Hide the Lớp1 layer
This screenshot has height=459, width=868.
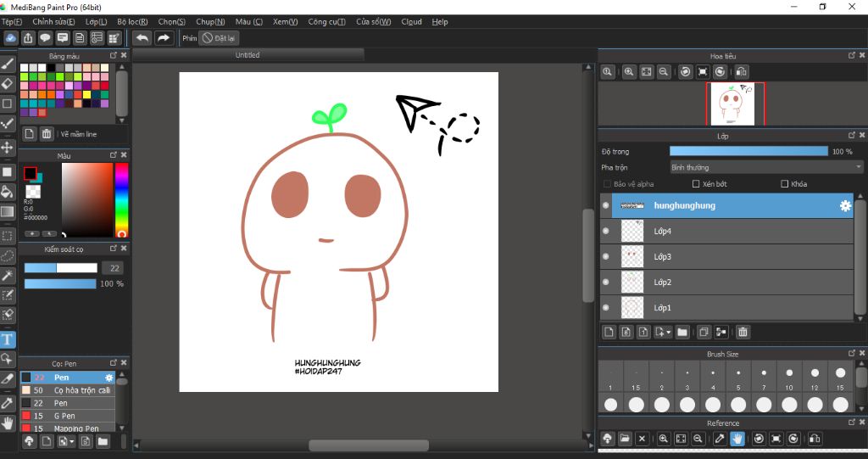(x=605, y=307)
